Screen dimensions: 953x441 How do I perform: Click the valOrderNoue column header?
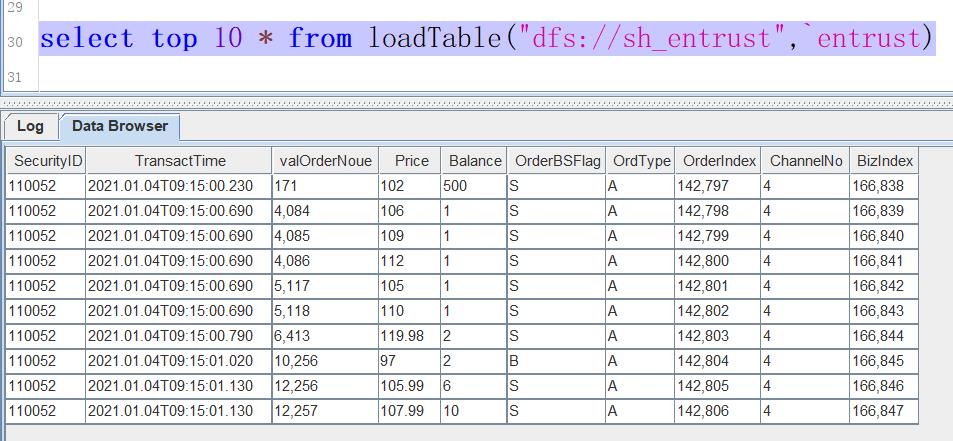click(x=325, y=161)
